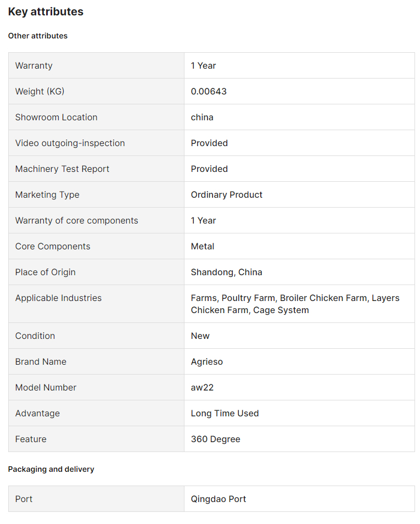Click the Packaging and delivery heading
Screen dimensions: 420x524
pyautogui.click(x=51, y=469)
